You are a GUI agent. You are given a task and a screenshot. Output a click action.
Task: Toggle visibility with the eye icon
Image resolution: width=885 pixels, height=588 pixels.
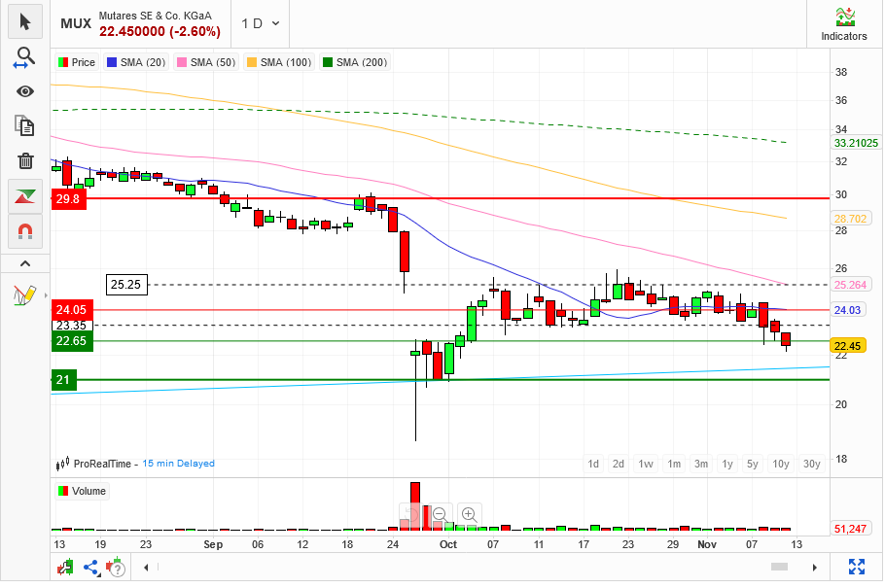(x=25, y=91)
